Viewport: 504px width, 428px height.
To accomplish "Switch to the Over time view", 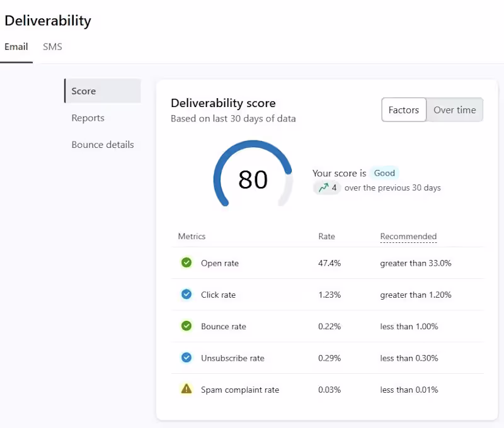I will click(454, 110).
